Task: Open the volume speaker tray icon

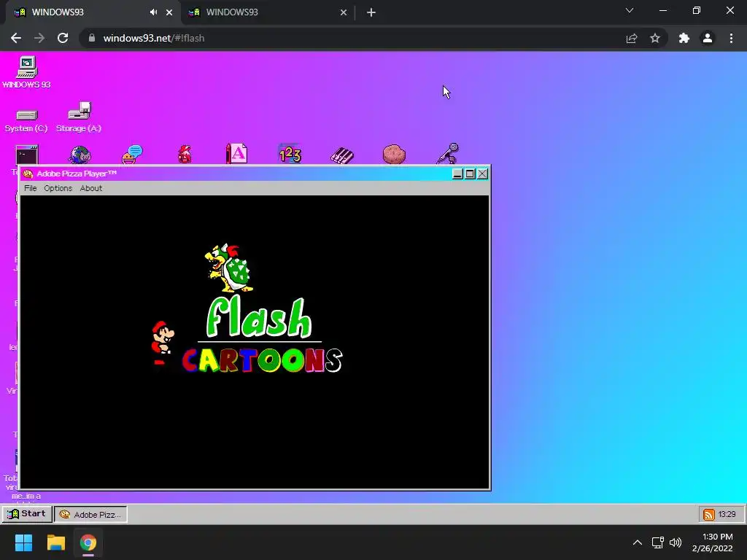Action: pyautogui.click(x=676, y=542)
